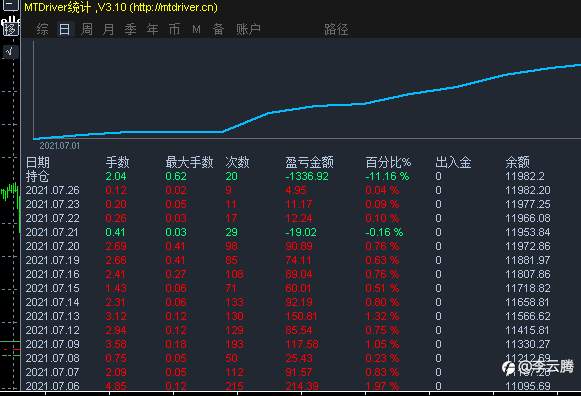Image resolution: width=581 pixels, height=396 pixels.
Task: Select the 日 daily statistics tab
Action: tap(64, 29)
